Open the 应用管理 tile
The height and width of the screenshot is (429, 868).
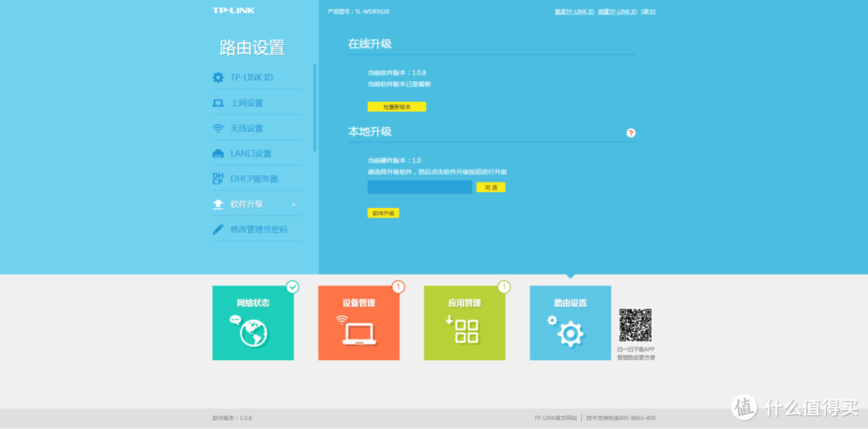465,323
